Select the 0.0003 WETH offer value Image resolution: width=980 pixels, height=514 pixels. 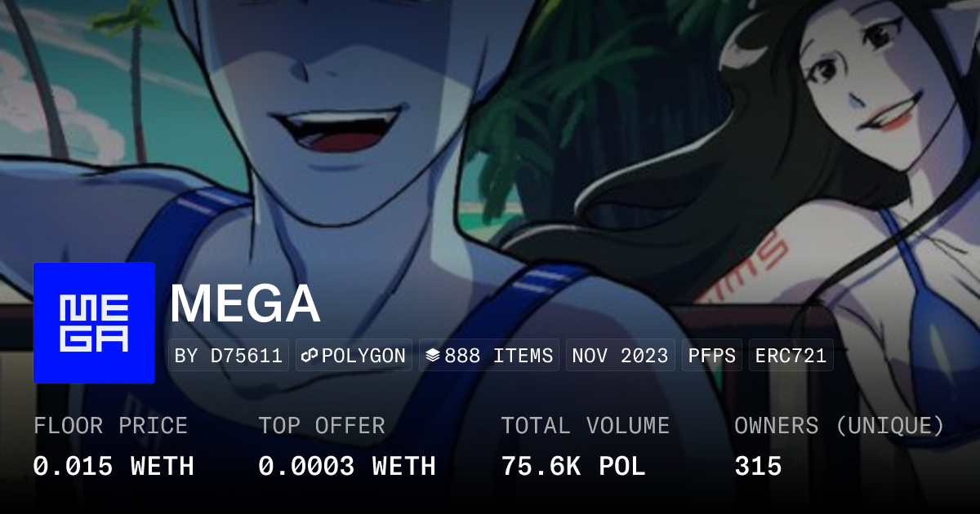[347, 466]
